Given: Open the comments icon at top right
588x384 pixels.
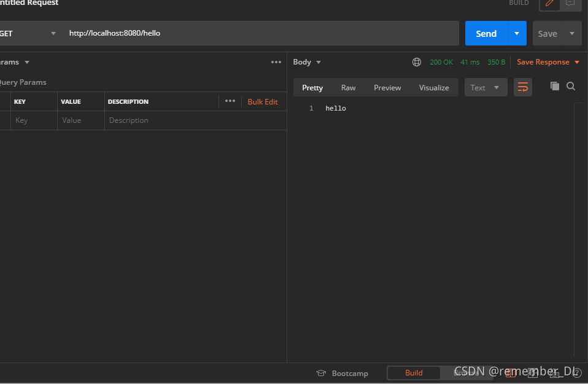Looking at the screenshot, I should click(570, 3).
